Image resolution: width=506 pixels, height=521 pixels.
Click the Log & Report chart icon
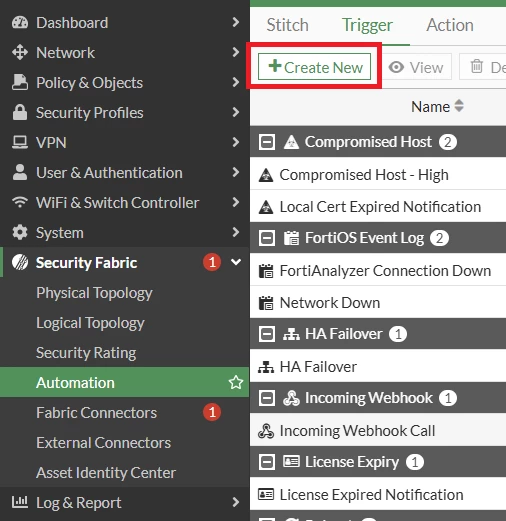pyautogui.click(x=20, y=502)
